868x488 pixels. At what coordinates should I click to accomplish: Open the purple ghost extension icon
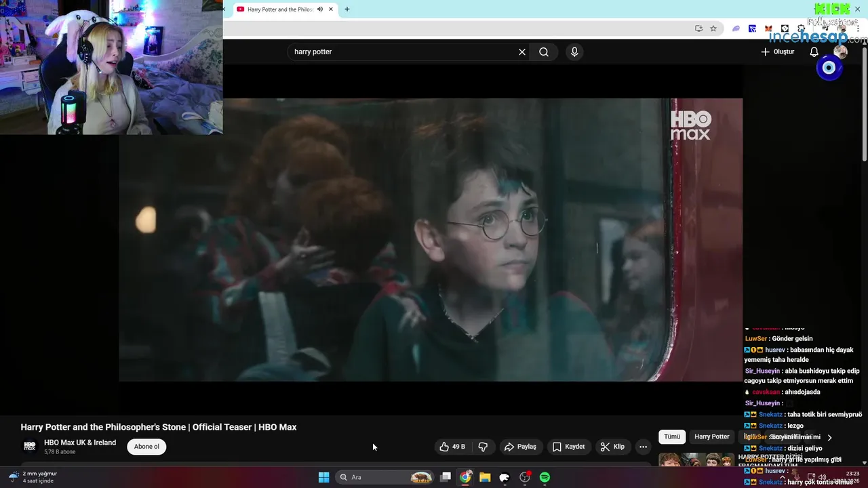[736, 28]
